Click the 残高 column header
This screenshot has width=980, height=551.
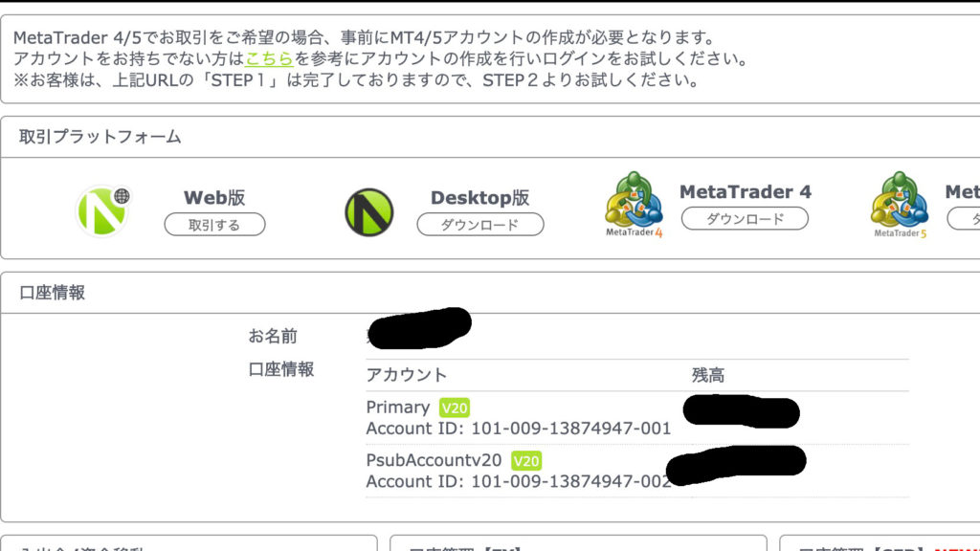[x=708, y=375]
